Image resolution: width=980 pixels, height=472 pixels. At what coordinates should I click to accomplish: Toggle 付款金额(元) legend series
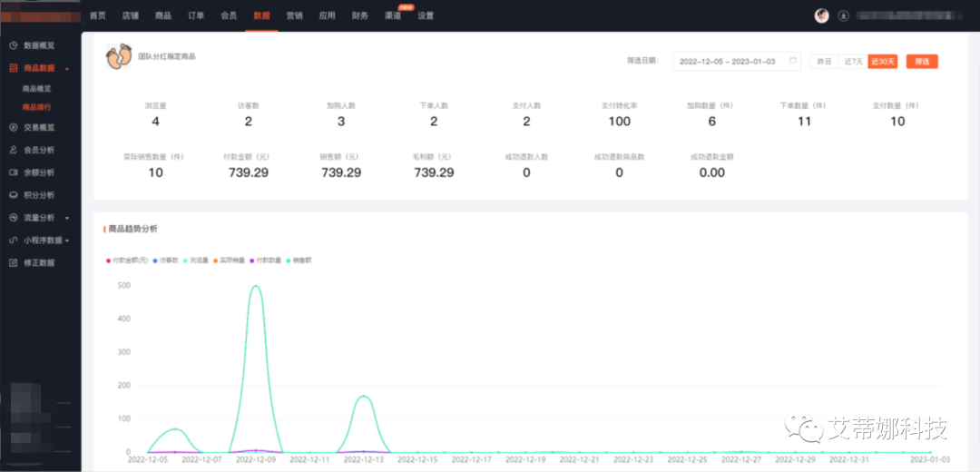[128, 261]
